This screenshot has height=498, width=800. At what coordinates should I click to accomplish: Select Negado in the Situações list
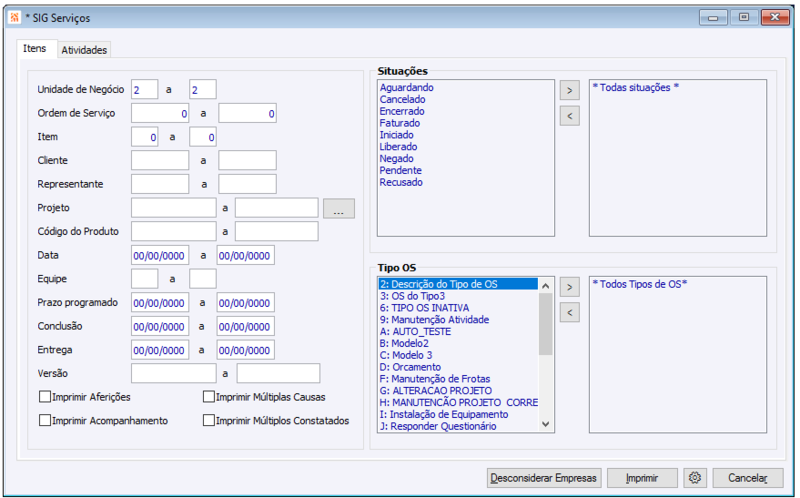396,159
